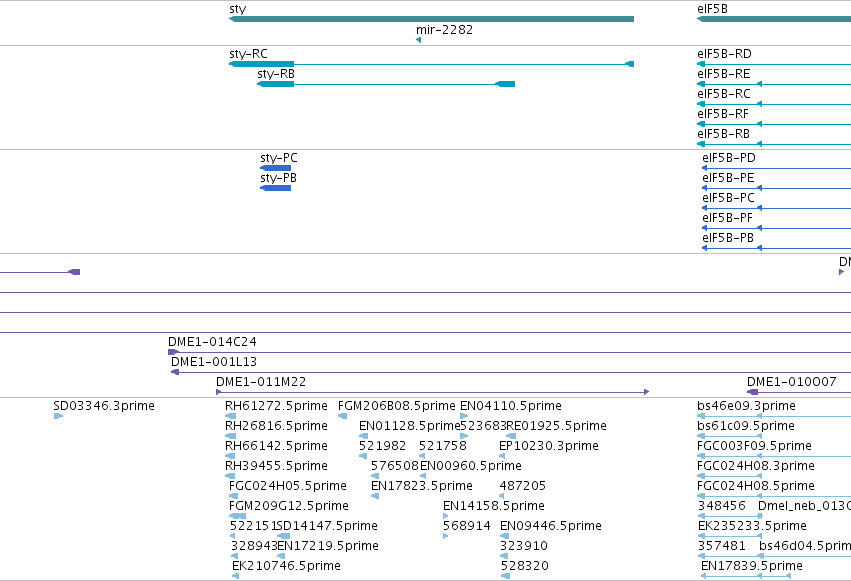Select the sty gene bar

(x=431, y=19)
